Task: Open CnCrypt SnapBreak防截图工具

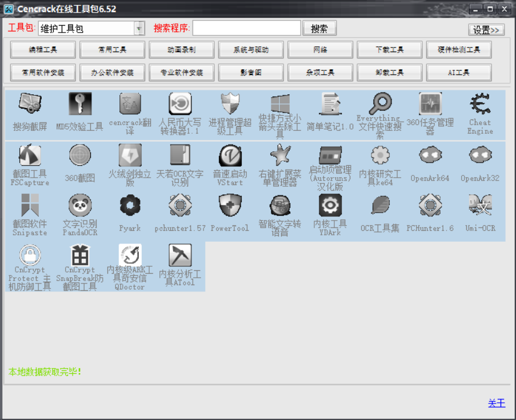Action: [80, 267]
